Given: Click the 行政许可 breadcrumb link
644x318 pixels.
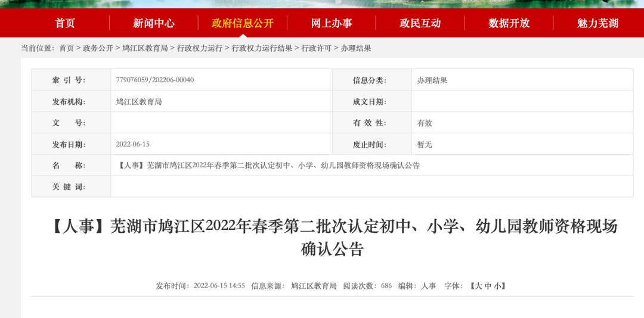Looking at the screenshot, I should [316, 48].
